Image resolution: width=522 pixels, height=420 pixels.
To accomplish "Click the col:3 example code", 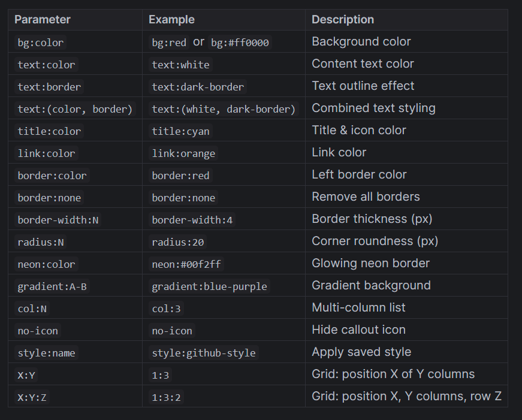I will [166, 309].
